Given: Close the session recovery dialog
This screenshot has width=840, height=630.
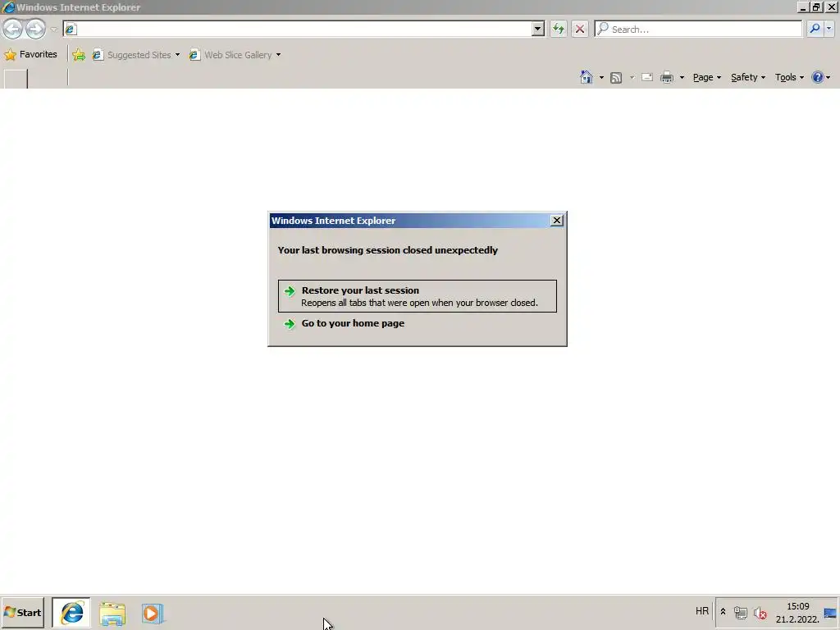Looking at the screenshot, I should pyautogui.click(x=557, y=220).
